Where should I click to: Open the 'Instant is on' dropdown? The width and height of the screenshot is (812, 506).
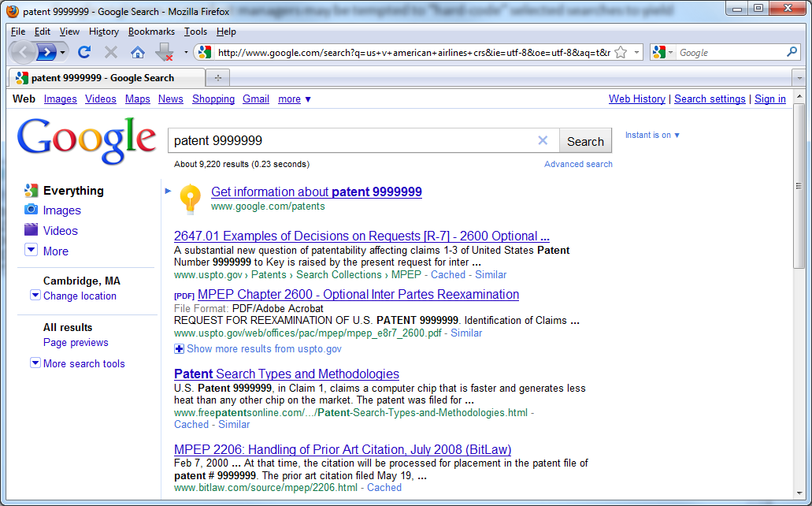click(x=652, y=136)
